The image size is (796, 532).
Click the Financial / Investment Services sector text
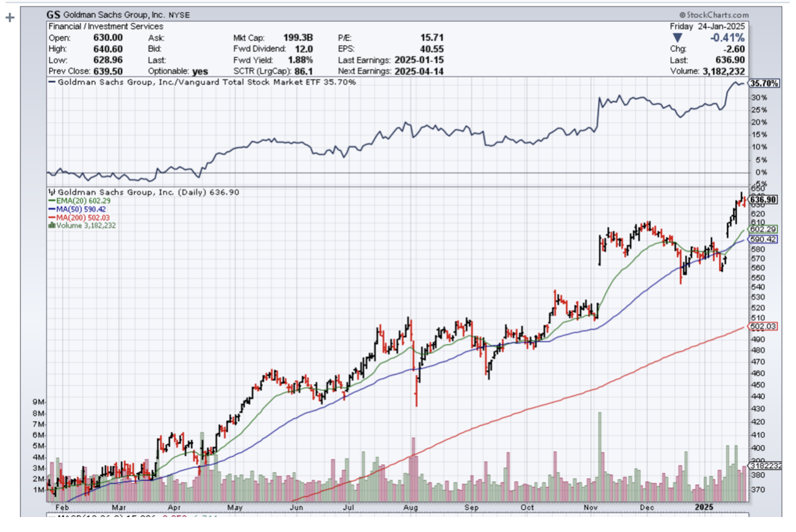[106, 26]
